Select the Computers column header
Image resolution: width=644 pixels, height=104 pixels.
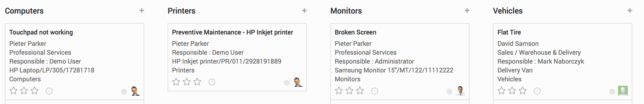(x=24, y=11)
